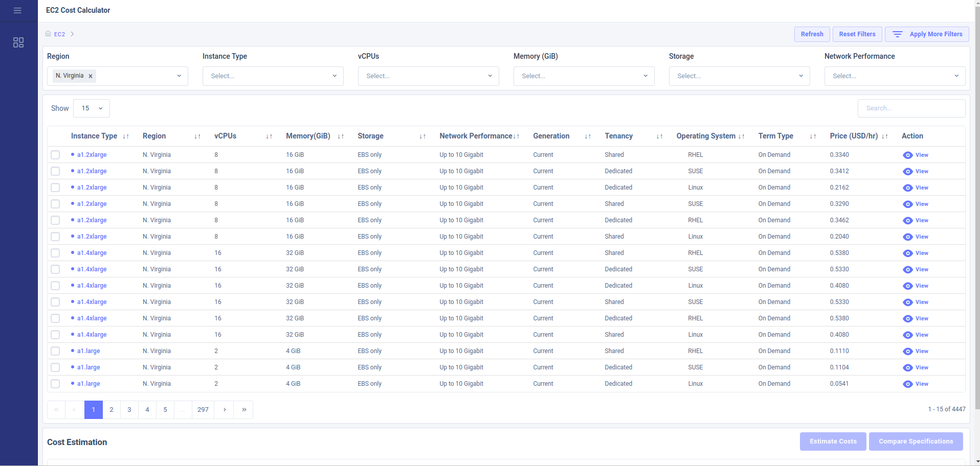Click the filter icon beside Apply More Filters
The width and height of the screenshot is (980, 466).
click(x=897, y=34)
